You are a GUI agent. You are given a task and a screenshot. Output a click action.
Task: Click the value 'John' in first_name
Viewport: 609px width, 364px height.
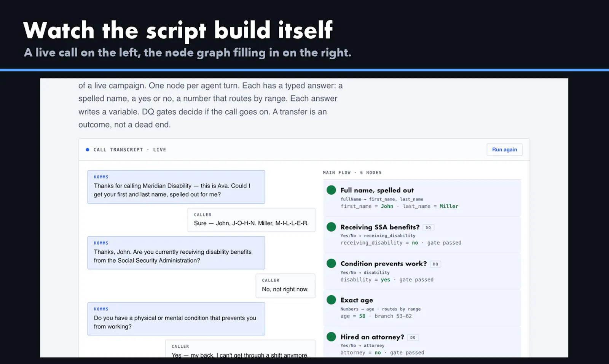(387, 206)
